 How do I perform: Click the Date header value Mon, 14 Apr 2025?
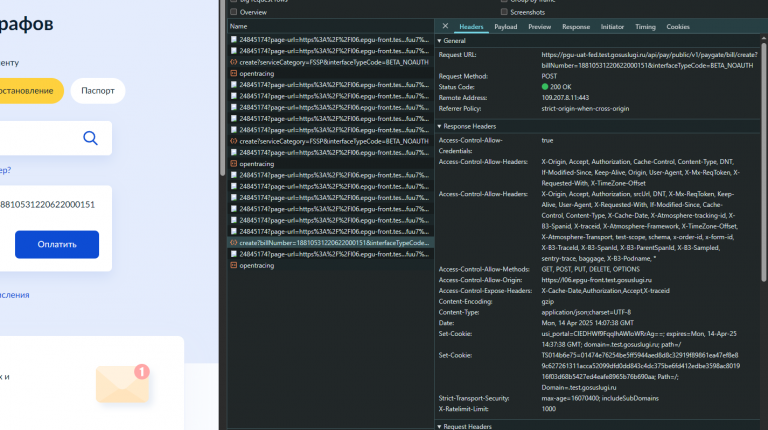(x=588, y=323)
